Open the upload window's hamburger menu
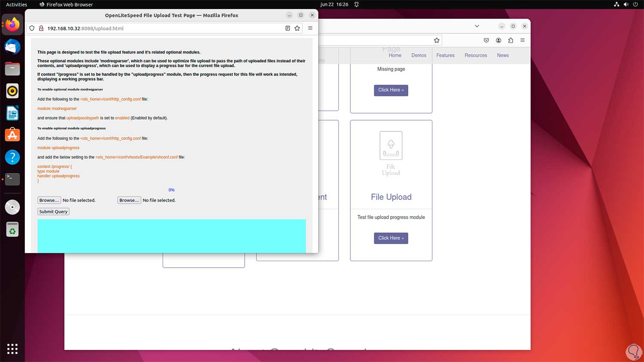The image size is (644, 362). click(310, 28)
